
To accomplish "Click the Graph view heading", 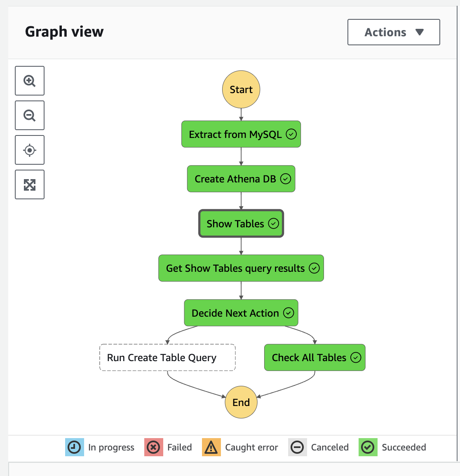I will pos(64,31).
